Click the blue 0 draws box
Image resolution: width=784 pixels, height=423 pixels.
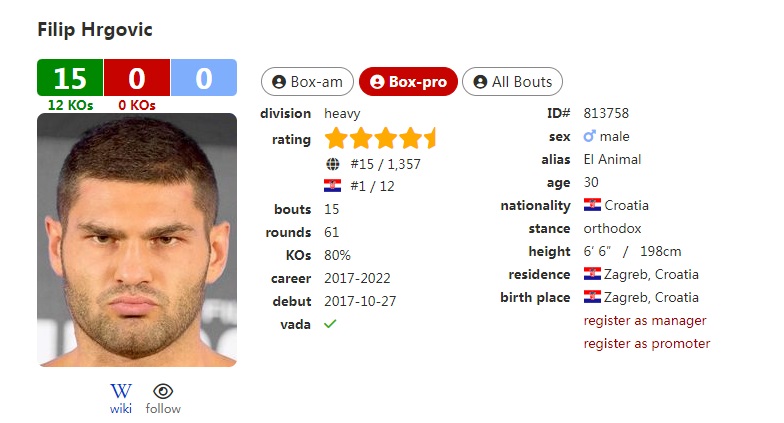point(204,78)
